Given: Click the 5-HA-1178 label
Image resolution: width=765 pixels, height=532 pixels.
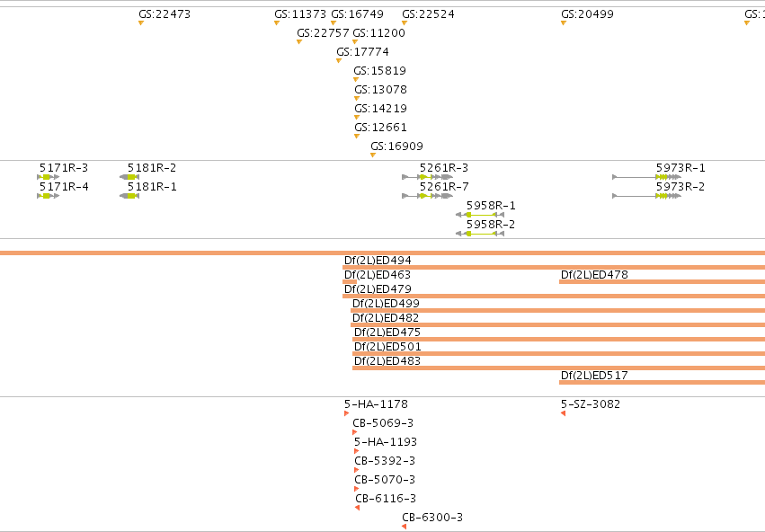Looking at the screenshot, I should click(x=376, y=404).
